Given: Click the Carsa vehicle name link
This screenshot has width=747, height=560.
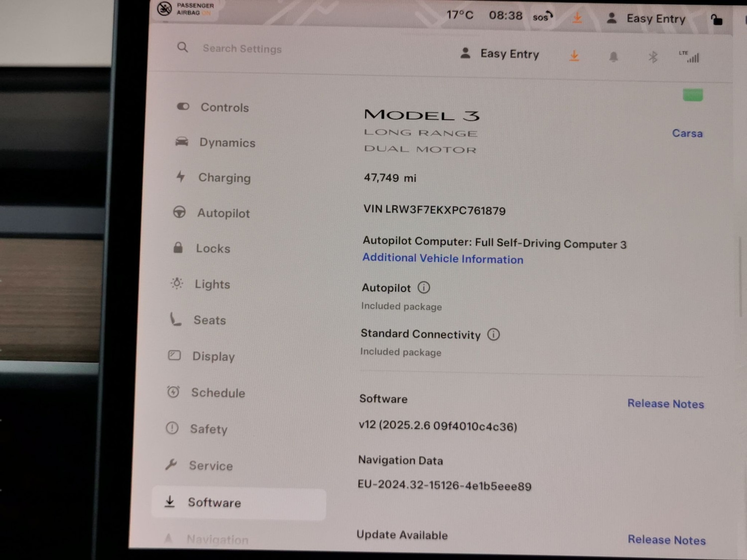Looking at the screenshot, I should click(x=687, y=133).
